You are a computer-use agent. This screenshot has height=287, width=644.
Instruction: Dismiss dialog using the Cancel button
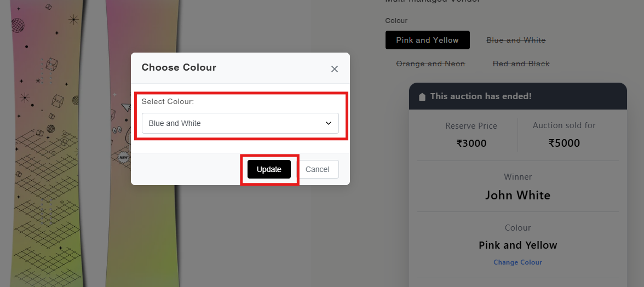318,169
